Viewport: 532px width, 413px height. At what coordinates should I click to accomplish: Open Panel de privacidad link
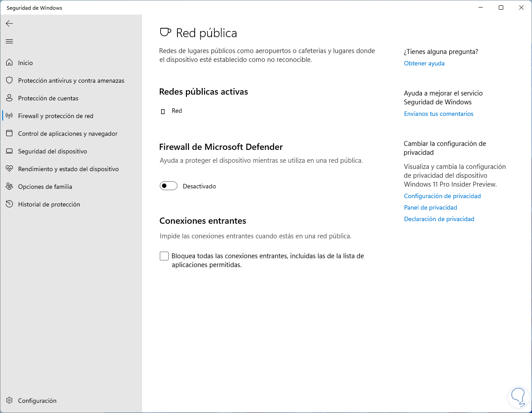(x=430, y=207)
